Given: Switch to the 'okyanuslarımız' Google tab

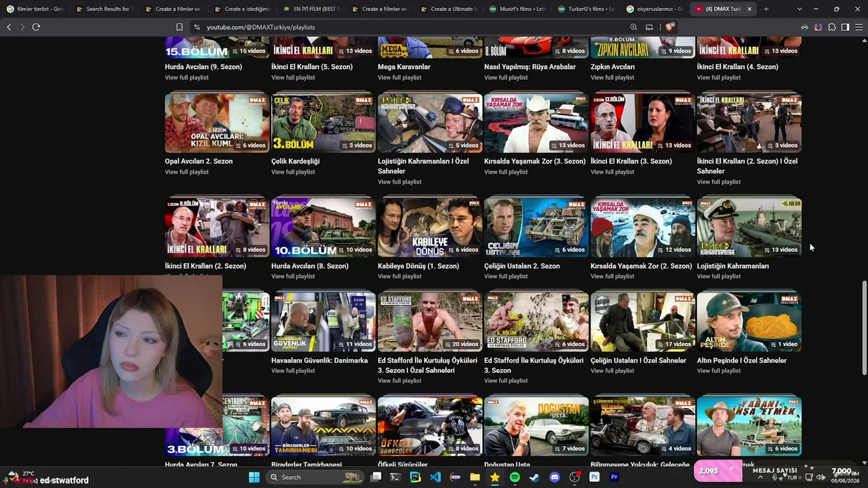Looking at the screenshot, I should pyautogui.click(x=654, y=9).
